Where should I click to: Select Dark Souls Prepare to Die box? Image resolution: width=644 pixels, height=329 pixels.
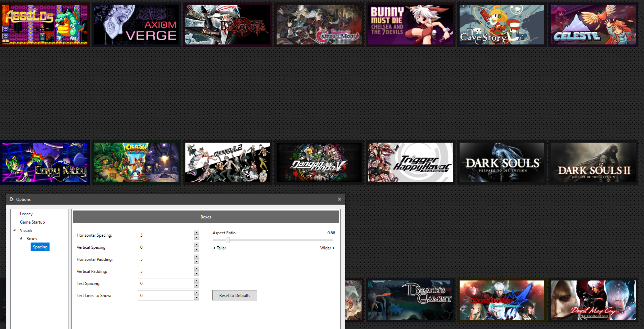[x=502, y=162]
